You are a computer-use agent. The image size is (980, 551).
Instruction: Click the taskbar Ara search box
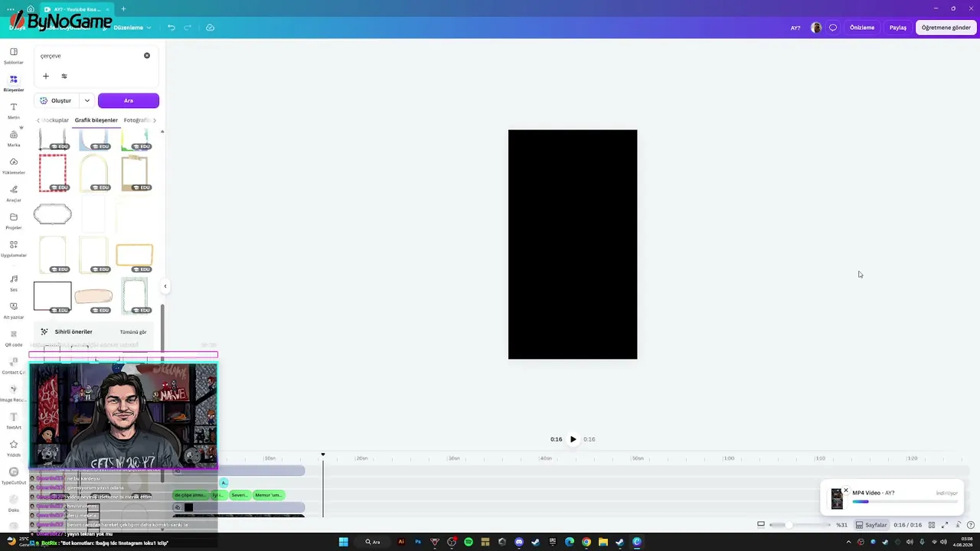tap(374, 542)
